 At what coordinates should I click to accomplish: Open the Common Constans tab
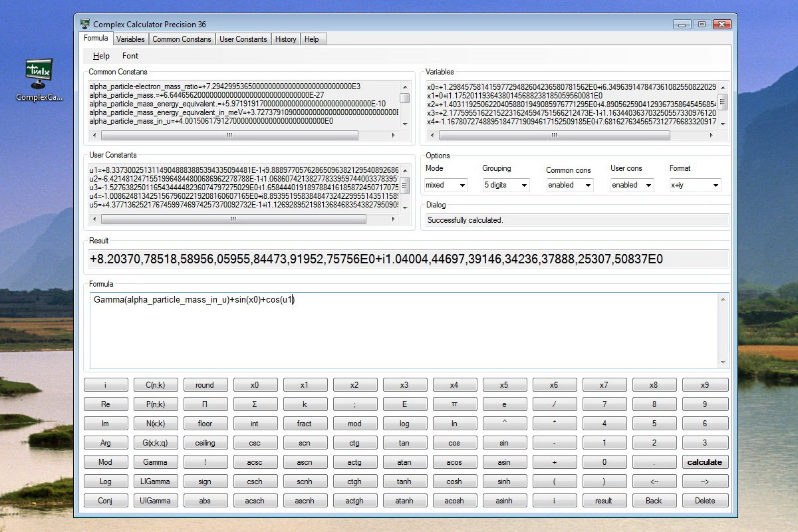tap(182, 39)
